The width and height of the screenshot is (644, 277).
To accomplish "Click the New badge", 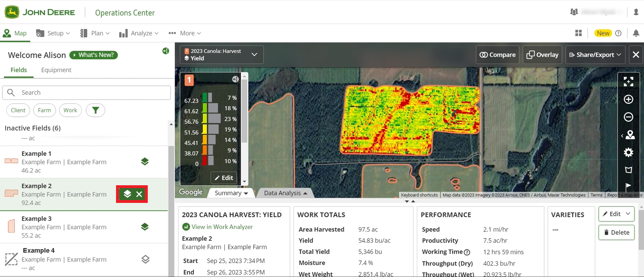I will [603, 33].
